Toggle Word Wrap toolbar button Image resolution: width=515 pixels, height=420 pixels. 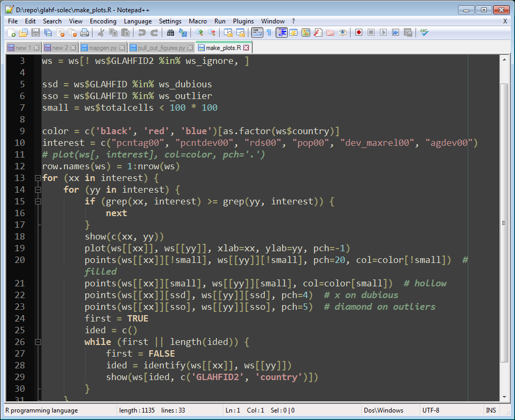pos(257,33)
